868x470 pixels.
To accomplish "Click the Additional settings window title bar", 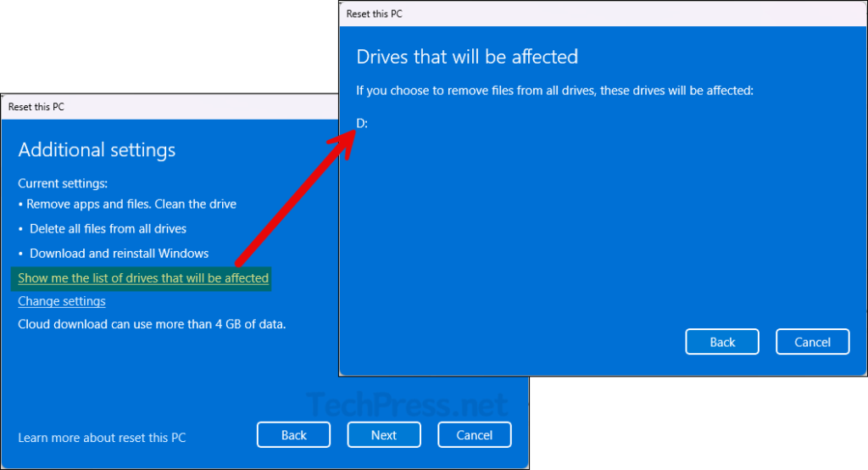I will [170, 107].
